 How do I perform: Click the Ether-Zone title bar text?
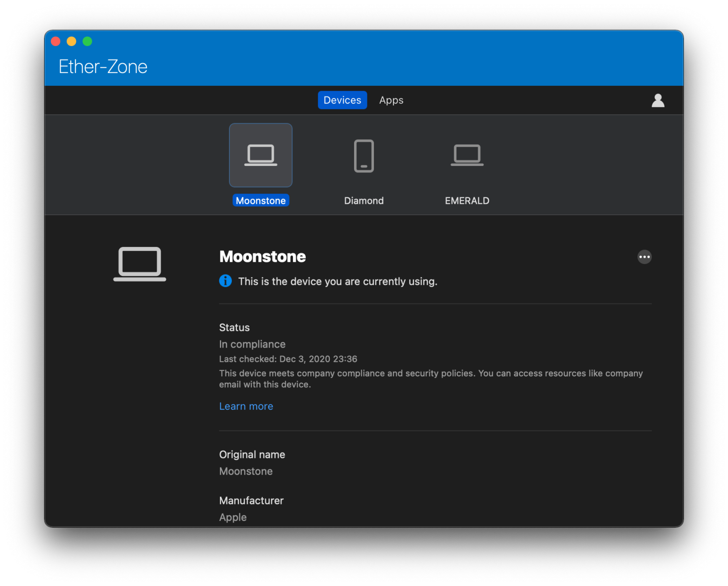[x=103, y=66]
